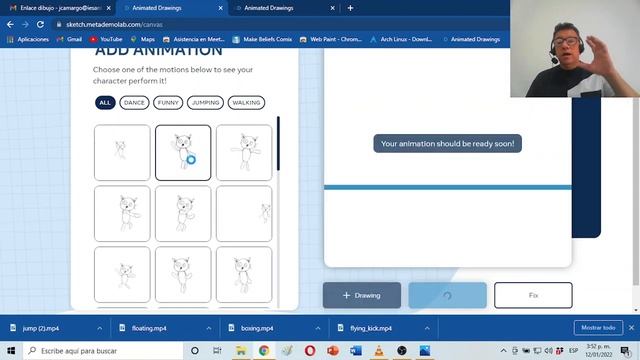Open downloaded boxing.mp4 file
640x360 pixels.
click(257, 328)
